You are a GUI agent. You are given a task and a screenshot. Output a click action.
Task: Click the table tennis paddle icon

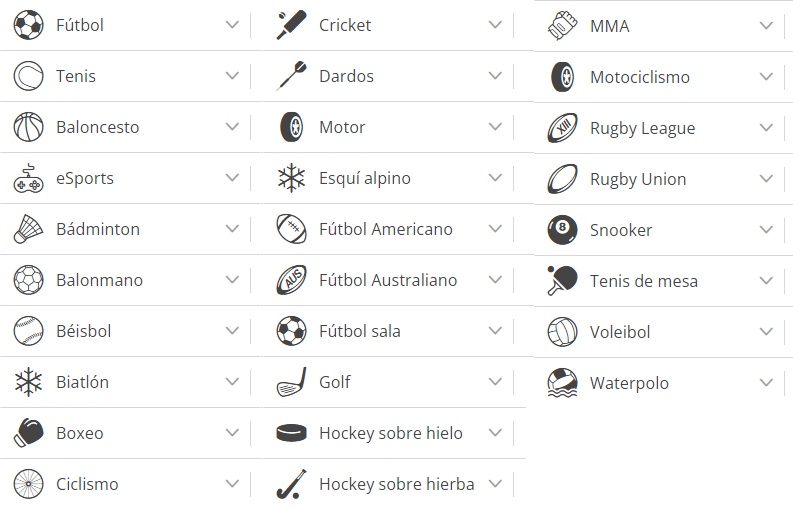562,281
